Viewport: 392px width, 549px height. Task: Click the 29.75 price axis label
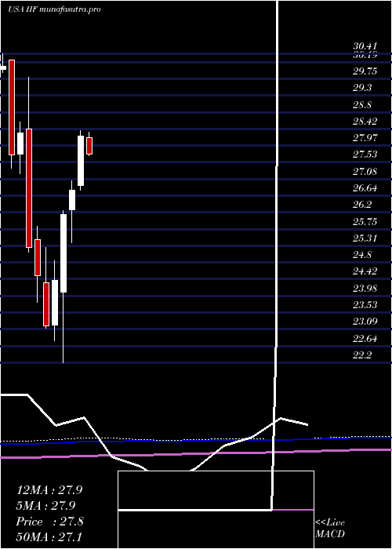(x=365, y=71)
